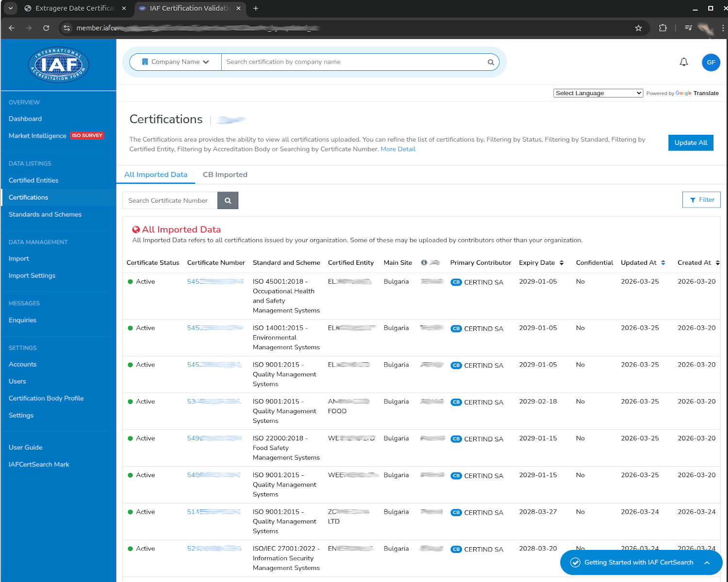Sort table by Expiry Date arrows
This screenshot has width=728, height=582.
coord(562,262)
